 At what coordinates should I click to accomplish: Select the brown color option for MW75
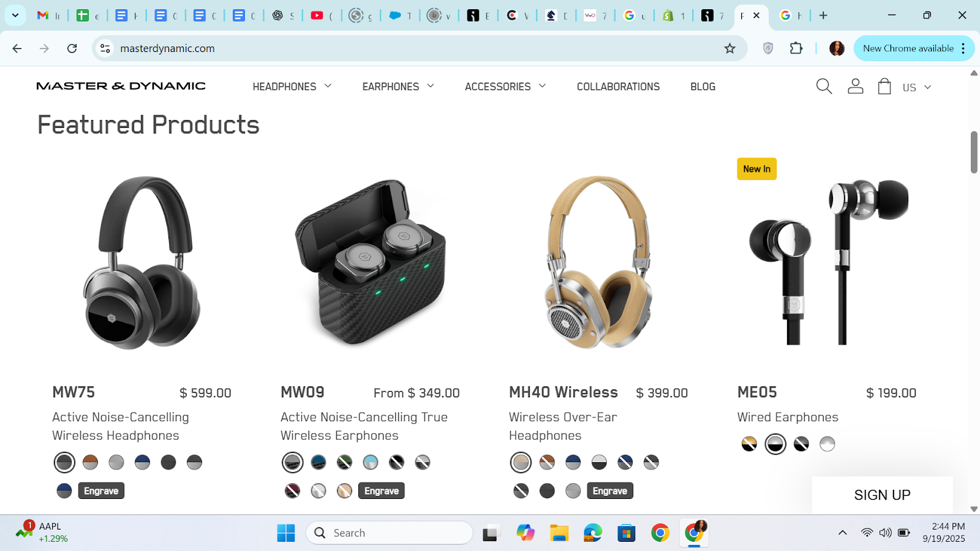(x=90, y=462)
